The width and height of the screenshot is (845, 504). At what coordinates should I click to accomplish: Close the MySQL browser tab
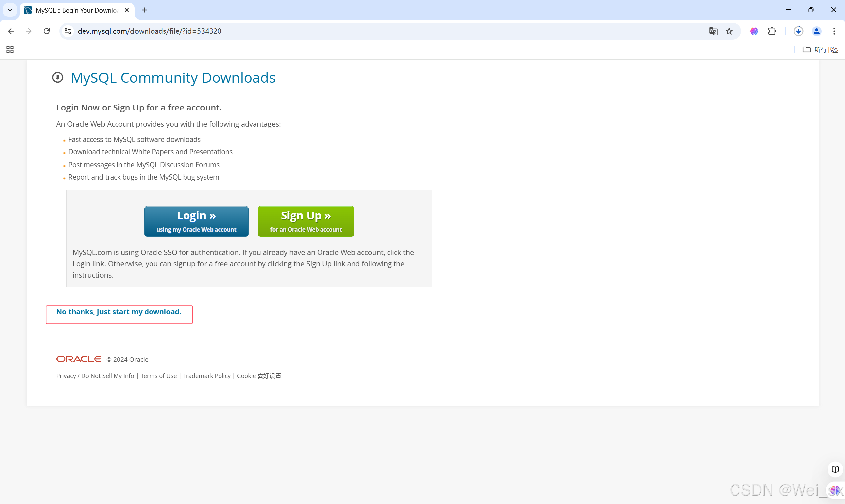127,10
